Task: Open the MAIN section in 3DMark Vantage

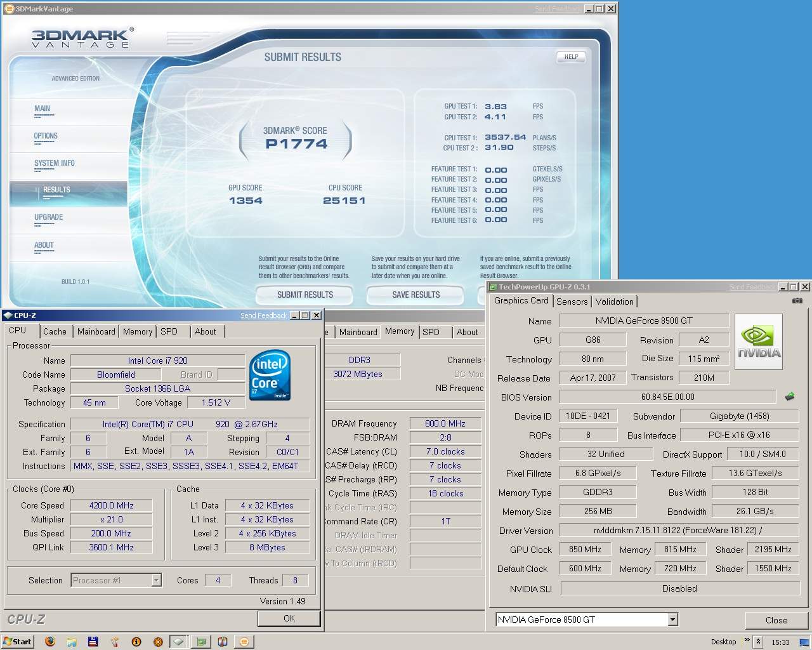Action: click(43, 109)
